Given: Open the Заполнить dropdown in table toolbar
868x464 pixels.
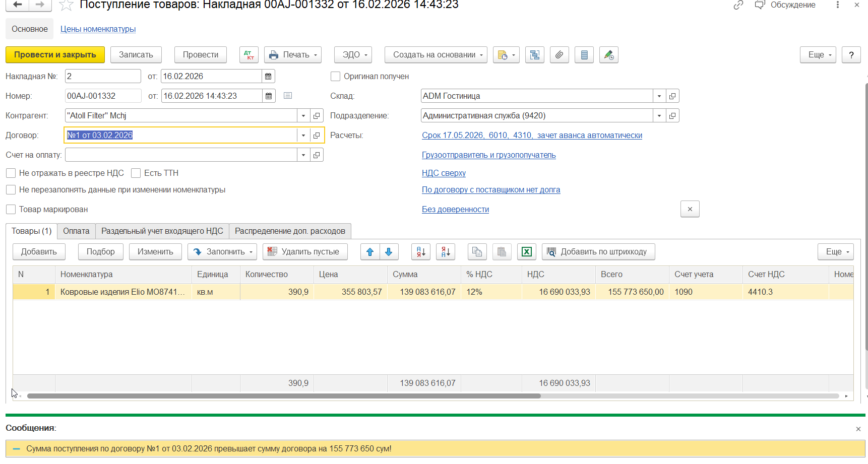Looking at the screenshot, I should tap(222, 252).
